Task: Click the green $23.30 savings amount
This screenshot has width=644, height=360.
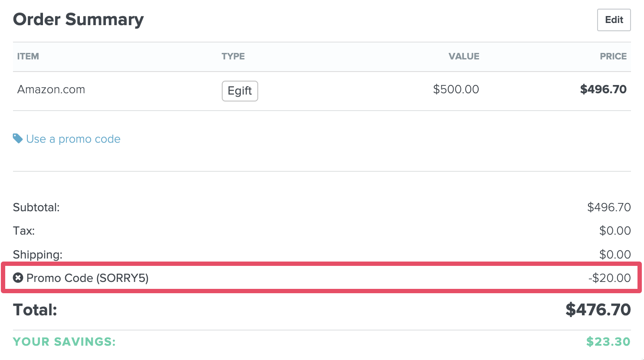Action: pos(608,342)
